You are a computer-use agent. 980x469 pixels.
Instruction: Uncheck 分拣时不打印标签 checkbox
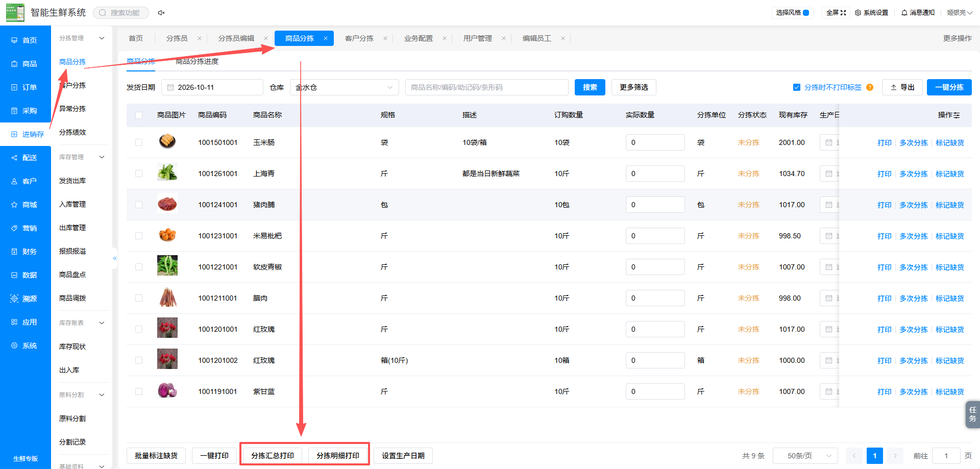(x=797, y=87)
